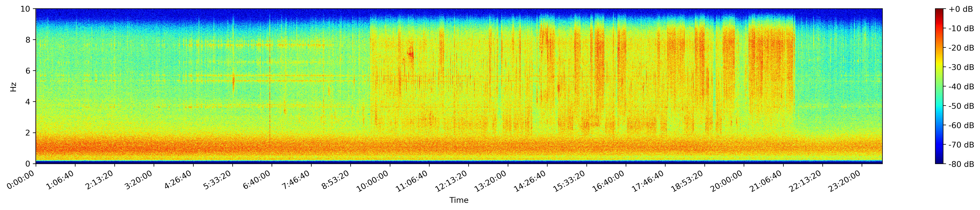The height and width of the screenshot is (210, 980).
Task: Click the Time x-axis title
Action: (x=459, y=200)
